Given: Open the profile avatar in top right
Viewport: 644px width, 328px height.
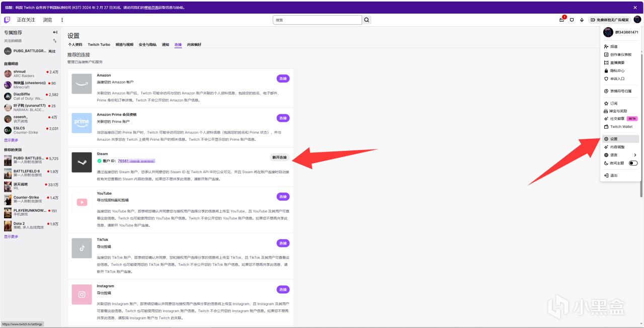Looking at the screenshot, I should tap(637, 20).
